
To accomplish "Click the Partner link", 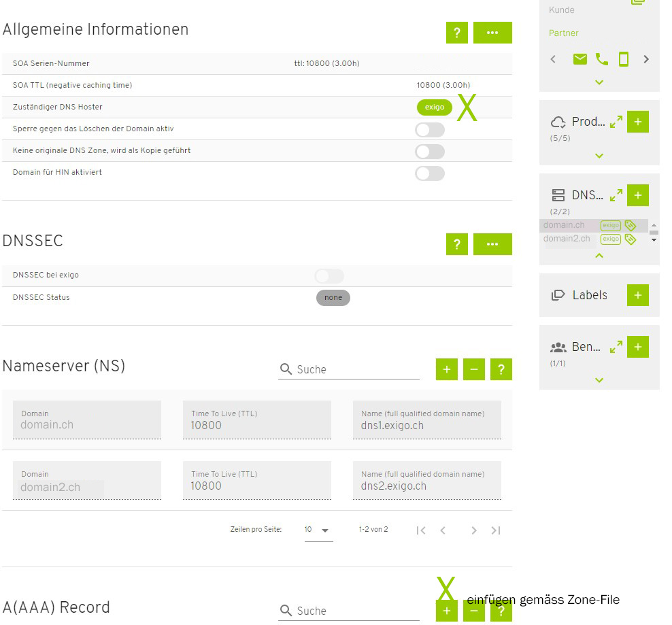I will click(x=564, y=33).
